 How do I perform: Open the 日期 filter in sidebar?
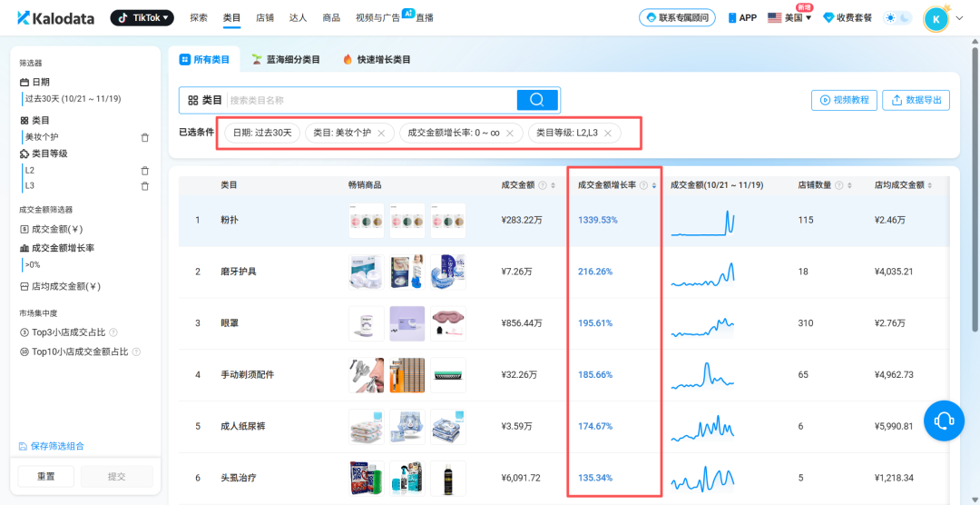tap(35, 82)
